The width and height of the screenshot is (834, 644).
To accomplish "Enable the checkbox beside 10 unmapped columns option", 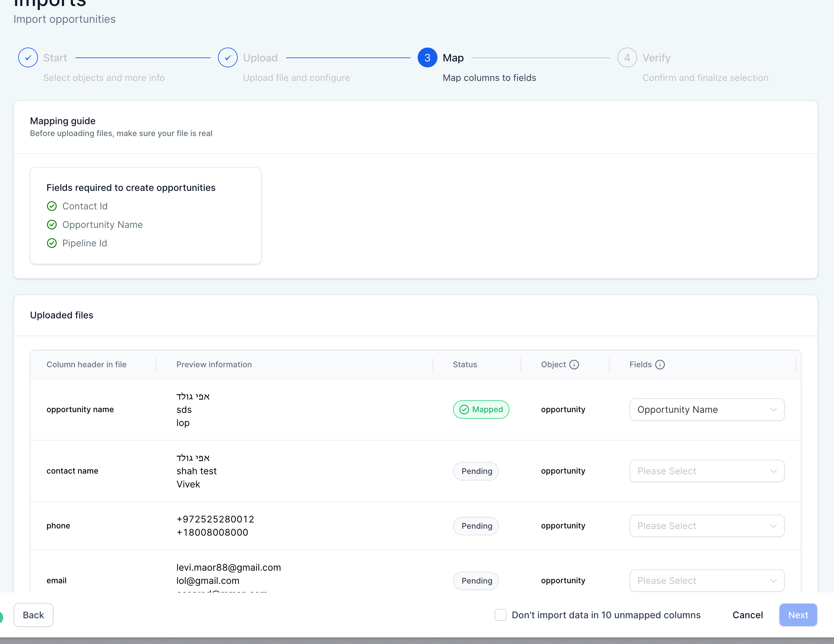I will [x=500, y=614].
